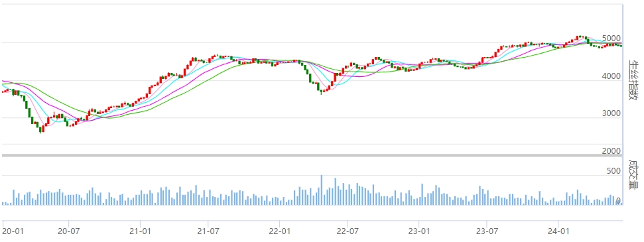
Task: Click the 22-01 date label
Action: [x=280, y=231]
